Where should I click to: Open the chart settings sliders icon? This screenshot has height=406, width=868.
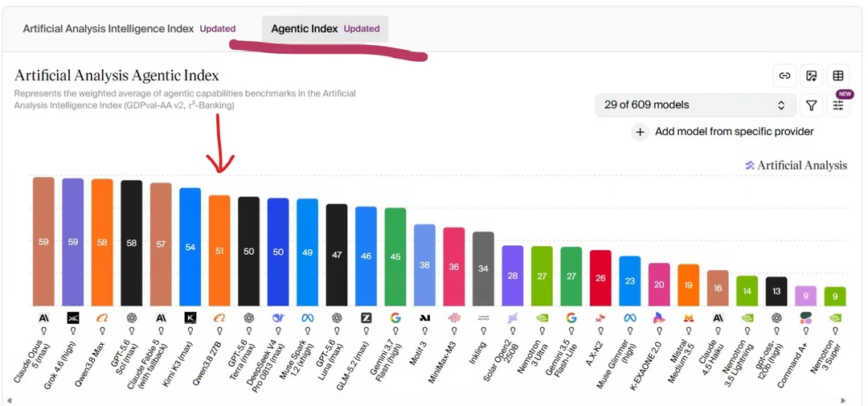point(838,105)
